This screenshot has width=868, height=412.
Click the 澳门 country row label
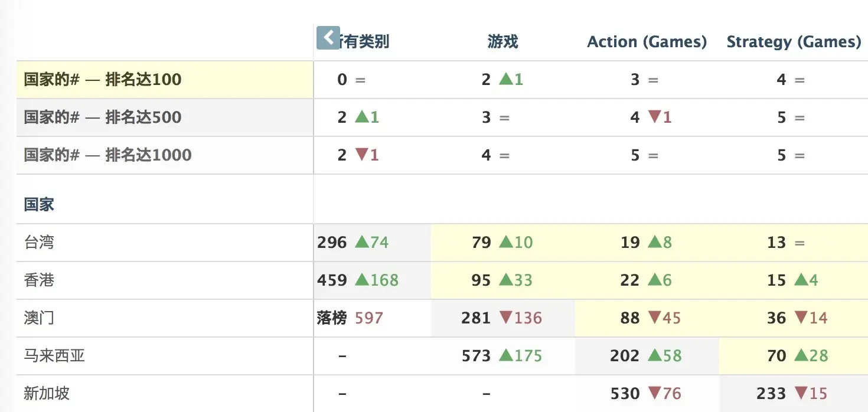click(39, 318)
